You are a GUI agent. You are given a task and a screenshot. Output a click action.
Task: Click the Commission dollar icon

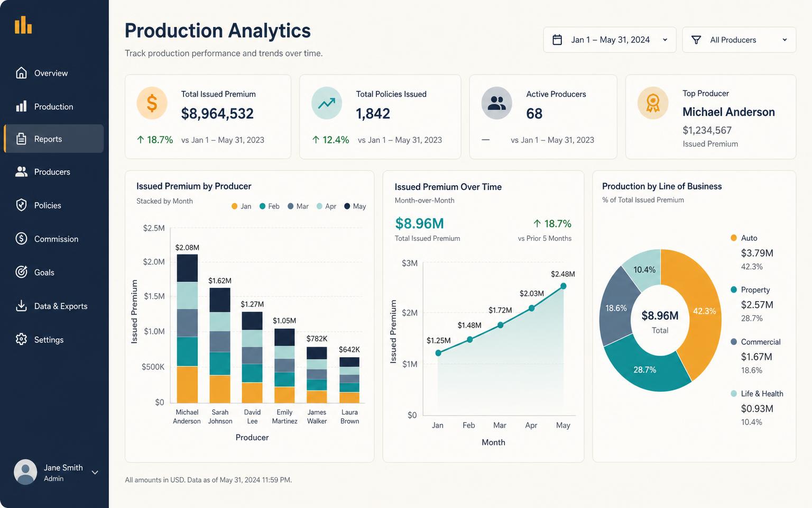tap(21, 239)
